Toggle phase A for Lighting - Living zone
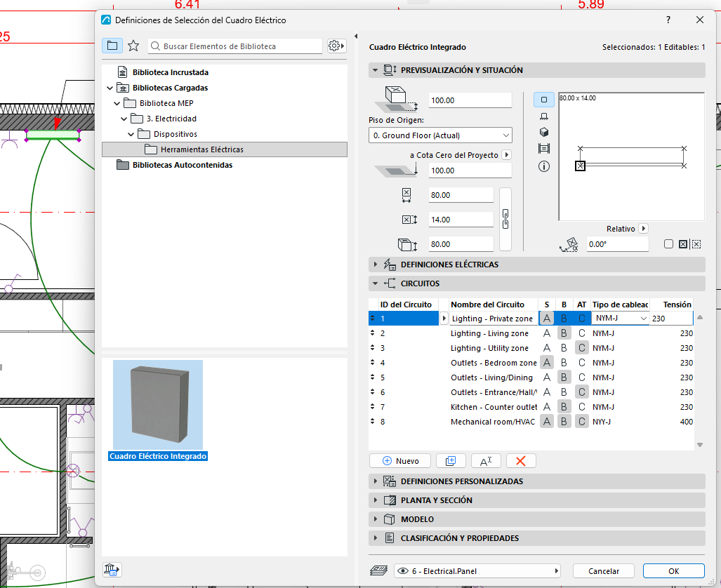Viewport: 721px width, 588px height. coord(547,333)
